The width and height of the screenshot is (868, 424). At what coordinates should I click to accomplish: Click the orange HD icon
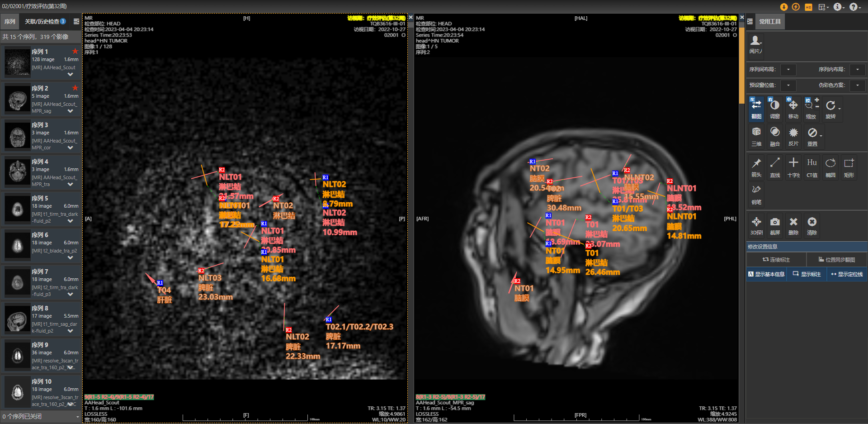coord(808,7)
